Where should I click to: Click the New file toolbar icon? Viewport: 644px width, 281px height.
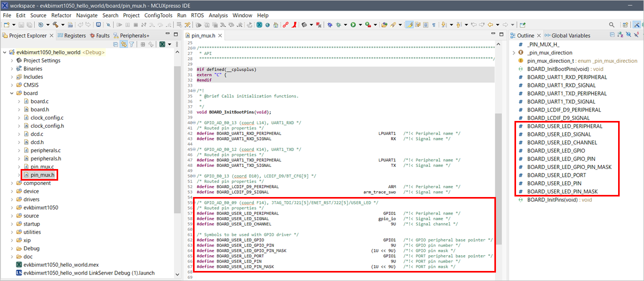(x=6, y=24)
